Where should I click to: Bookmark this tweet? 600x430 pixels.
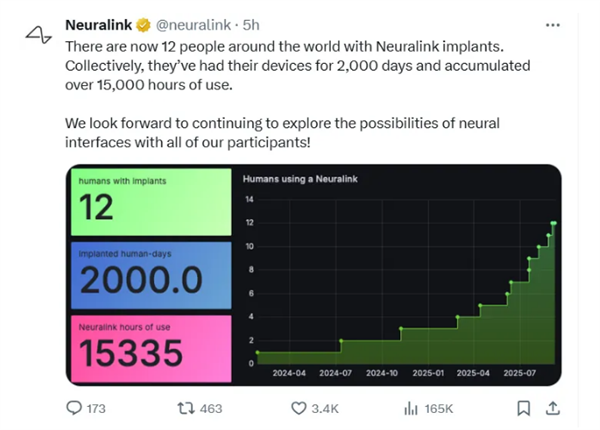tap(523, 408)
